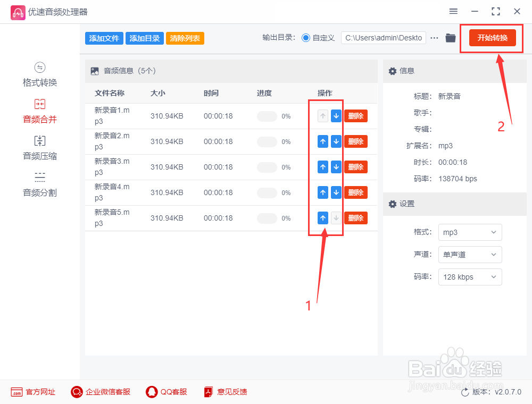Click progress bar of 新录音3.mp3
532x404 pixels.
pyautogui.click(x=267, y=167)
